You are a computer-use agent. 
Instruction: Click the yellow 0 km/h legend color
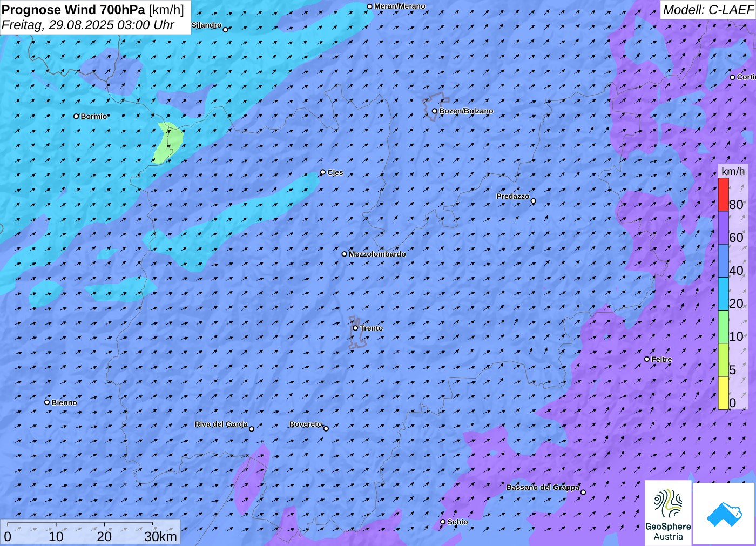click(723, 393)
